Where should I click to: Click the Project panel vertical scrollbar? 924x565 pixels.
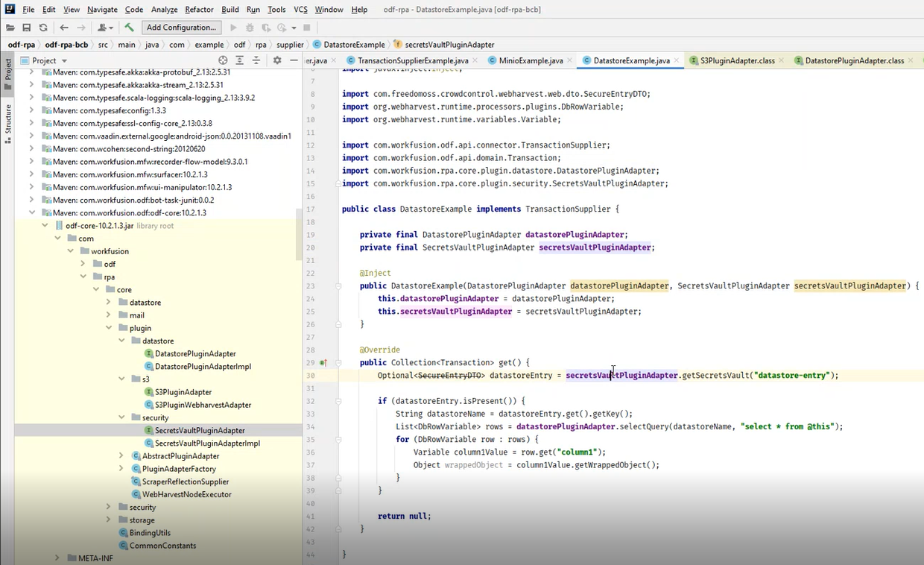click(300, 233)
